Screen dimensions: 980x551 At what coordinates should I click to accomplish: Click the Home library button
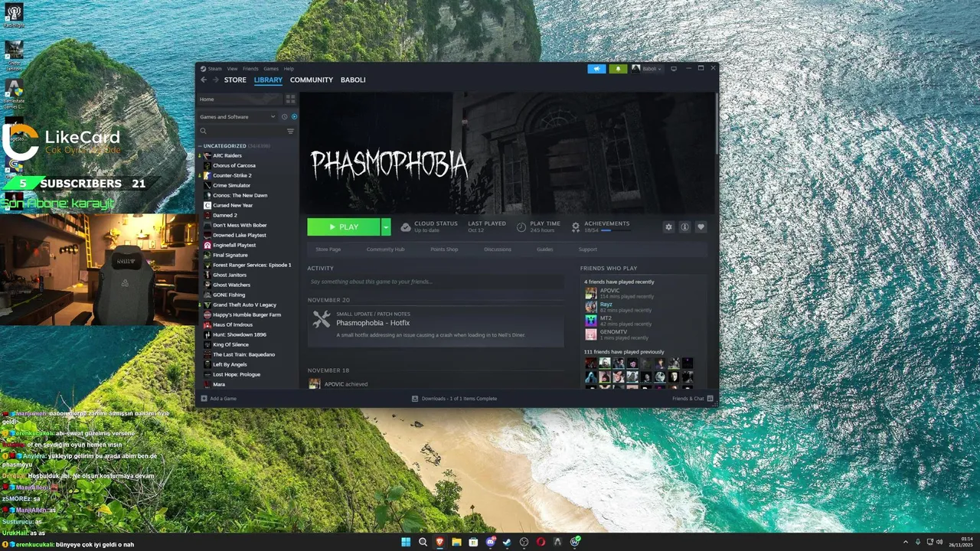click(240, 99)
